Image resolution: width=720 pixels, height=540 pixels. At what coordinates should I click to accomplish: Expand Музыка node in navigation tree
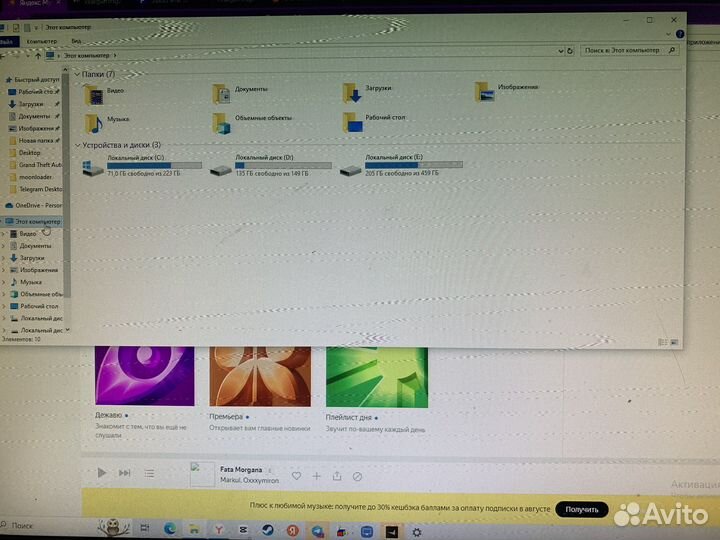4,282
